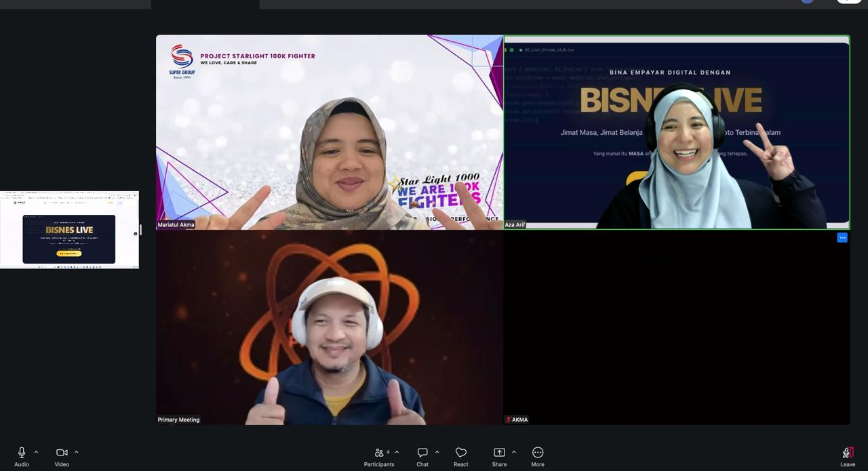The height and width of the screenshot is (471, 868).
Task: Leave the meeting
Action: (x=848, y=457)
